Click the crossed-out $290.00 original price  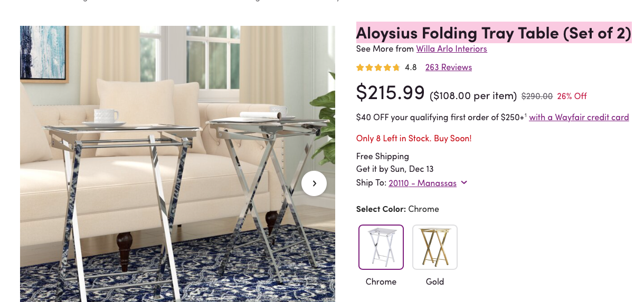(x=537, y=96)
